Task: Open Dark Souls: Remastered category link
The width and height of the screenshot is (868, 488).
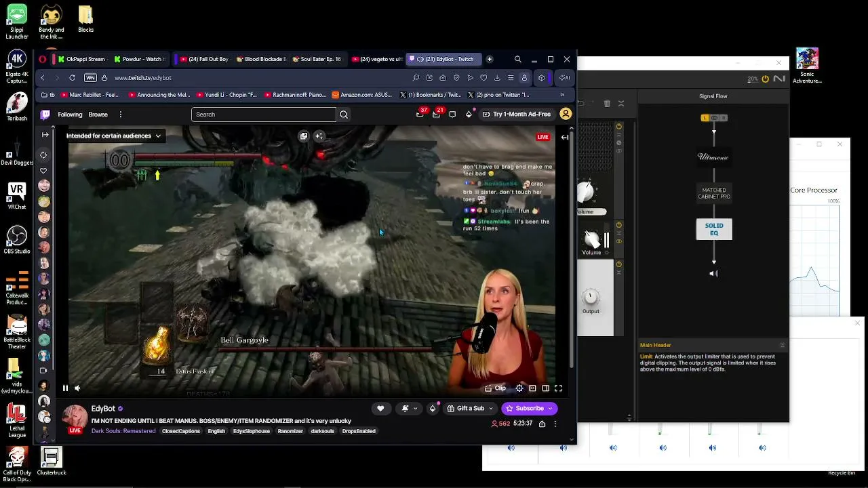Action: pyautogui.click(x=123, y=431)
